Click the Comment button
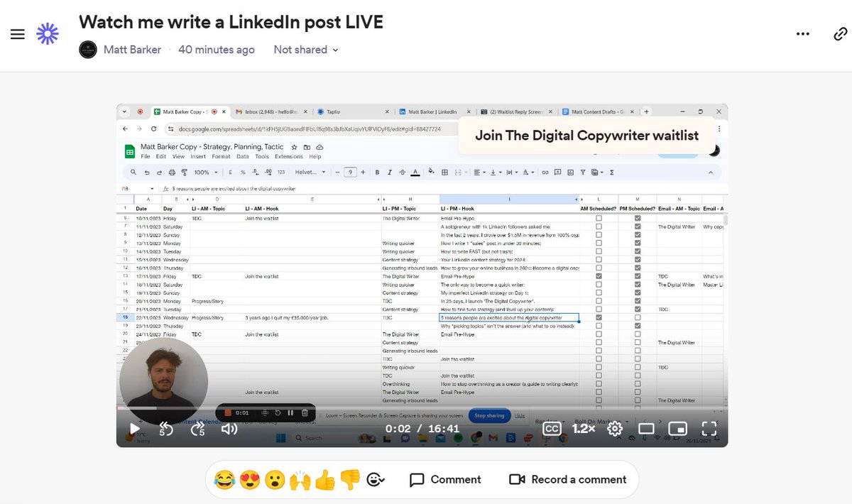This screenshot has width=852, height=504. pos(446,480)
